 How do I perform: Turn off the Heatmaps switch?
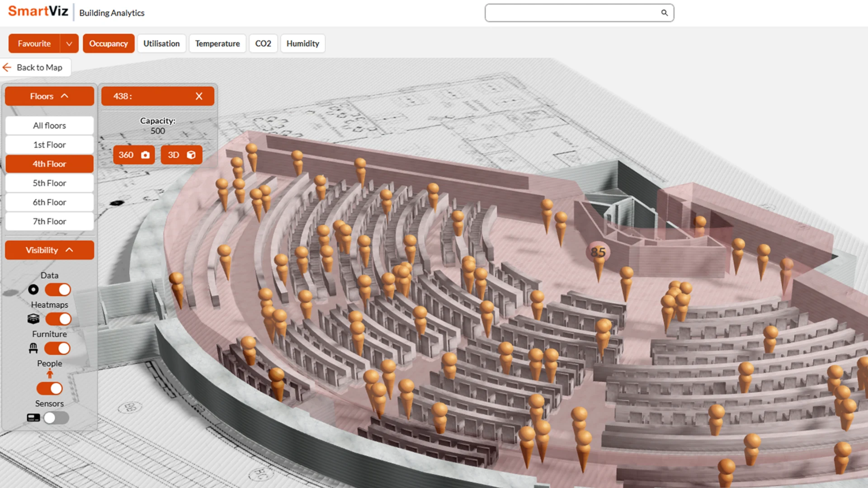(58, 319)
